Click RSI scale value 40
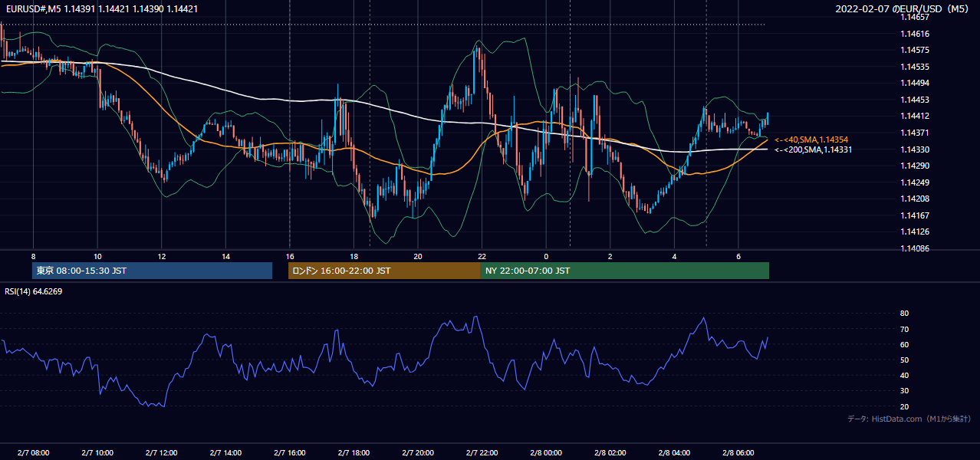Screen dimensions: 980x460 pyautogui.click(x=904, y=375)
